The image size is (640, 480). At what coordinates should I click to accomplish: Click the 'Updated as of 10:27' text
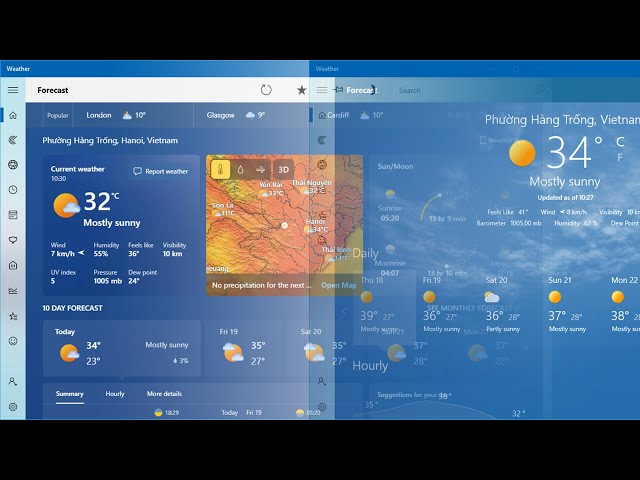pos(565,198)
